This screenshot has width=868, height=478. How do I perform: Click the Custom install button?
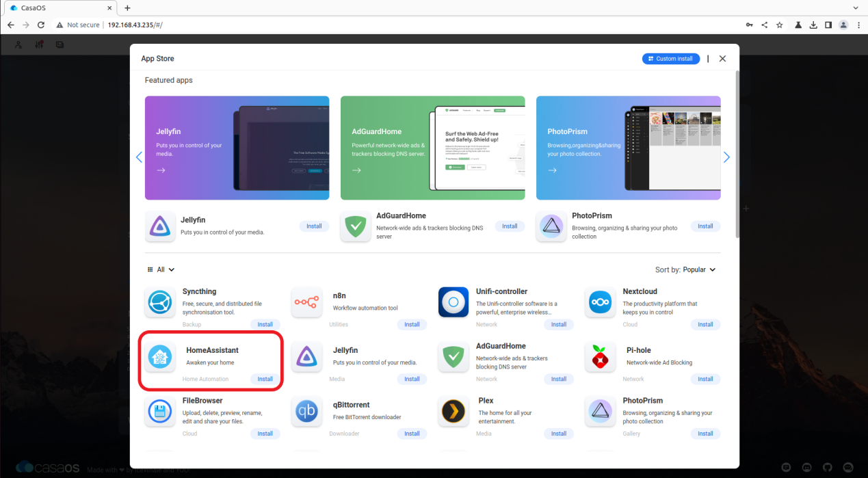tap(671, 59)
